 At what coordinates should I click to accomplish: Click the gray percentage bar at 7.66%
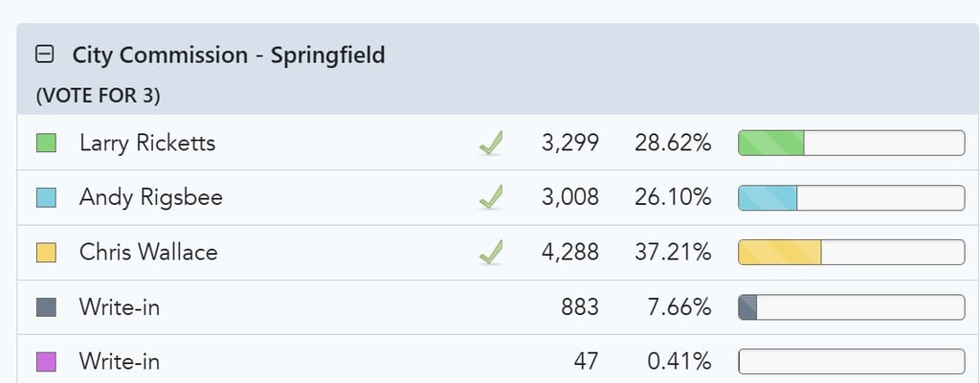tap(851, 307)
